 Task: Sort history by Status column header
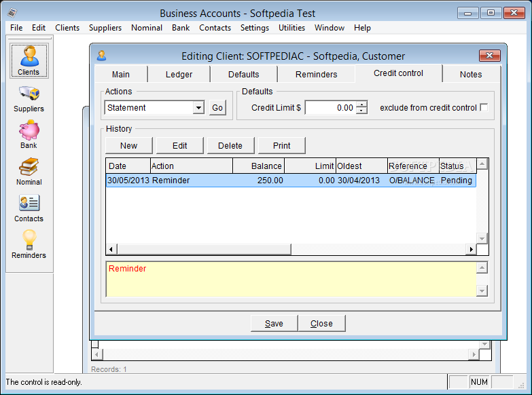[x=458, y=166]
